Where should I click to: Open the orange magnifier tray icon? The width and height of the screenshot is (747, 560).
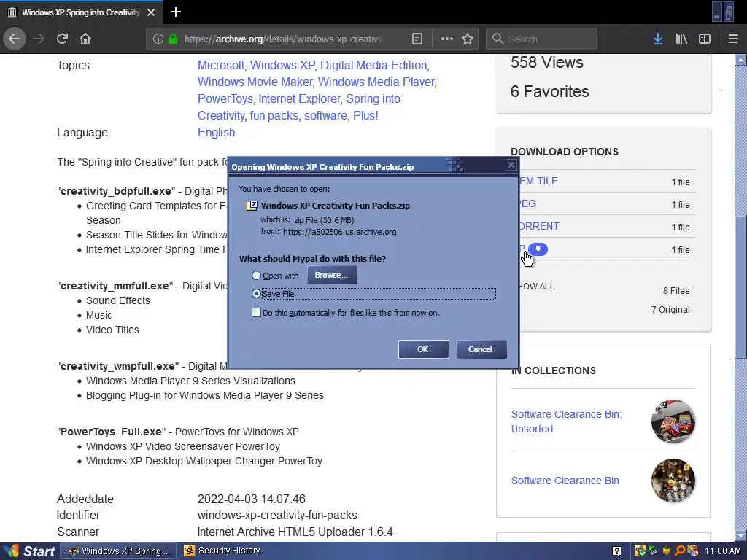click(680, 551)
